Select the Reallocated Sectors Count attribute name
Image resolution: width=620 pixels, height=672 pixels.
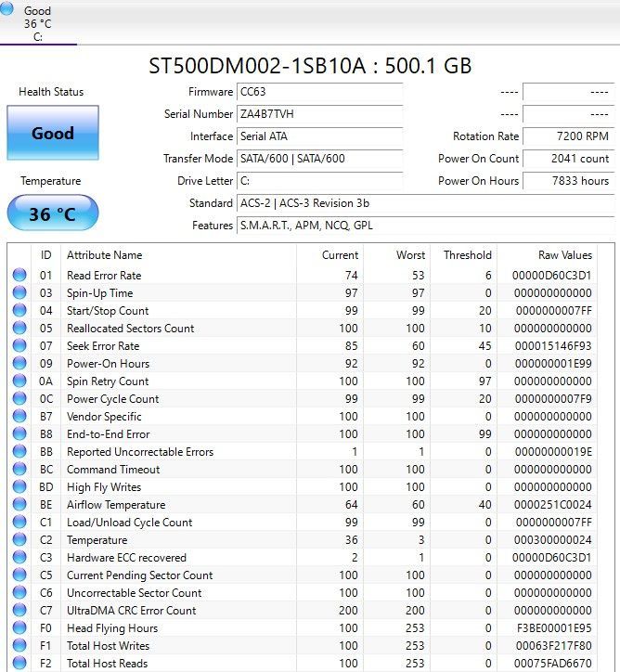pos(130,329)
